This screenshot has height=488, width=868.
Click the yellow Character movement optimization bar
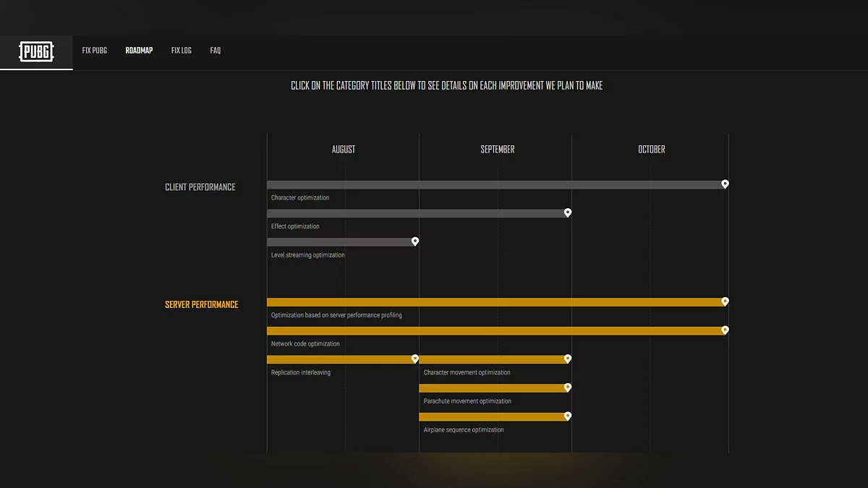(x=493, y=359)
